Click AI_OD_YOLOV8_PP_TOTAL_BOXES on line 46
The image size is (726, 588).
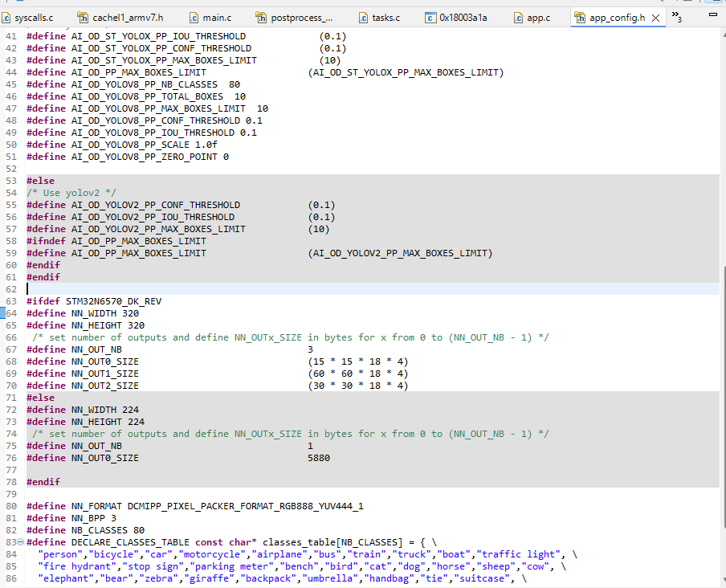(147, 96)
